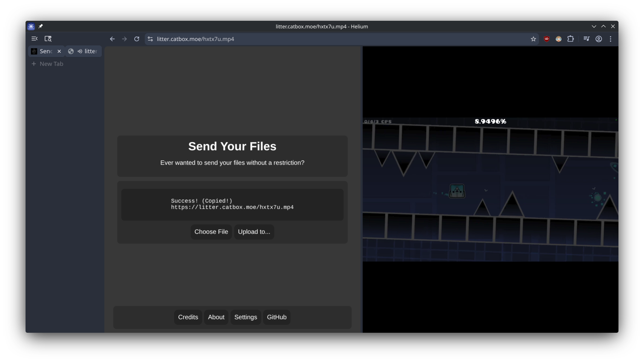
Task: Click the site information icon in address bar
Action: tap(150, 39)
